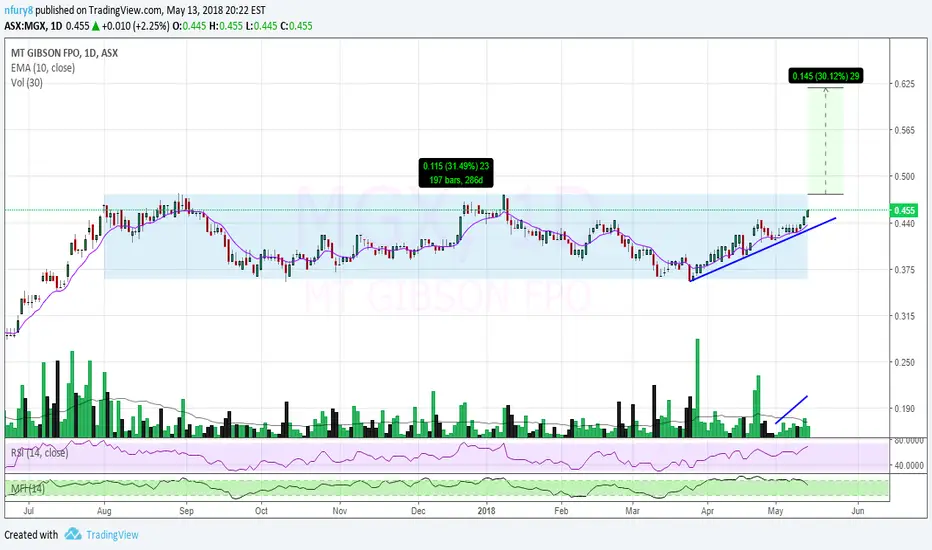Click the +0.010 (+2.25%) change value

[x=136, y=26]
